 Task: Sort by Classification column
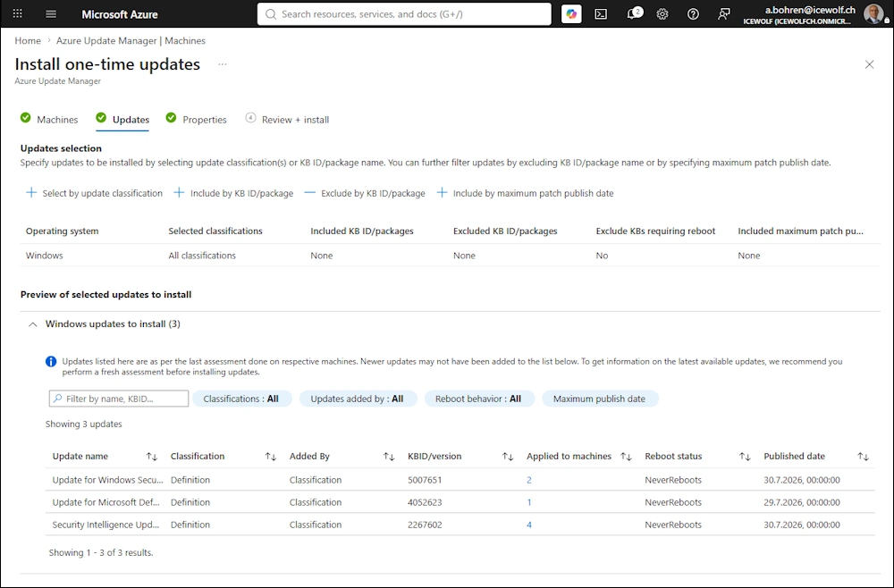coord(270,457)
